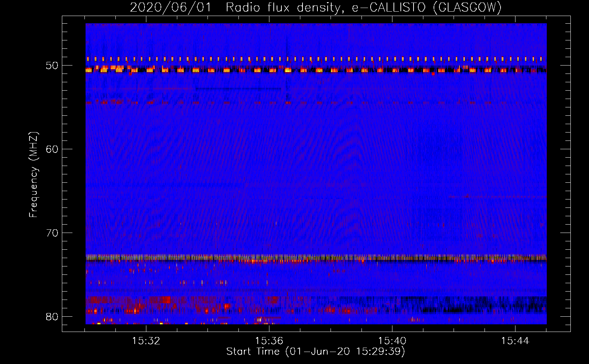Click the 15:32 time tick label

[x=146, y=341]
